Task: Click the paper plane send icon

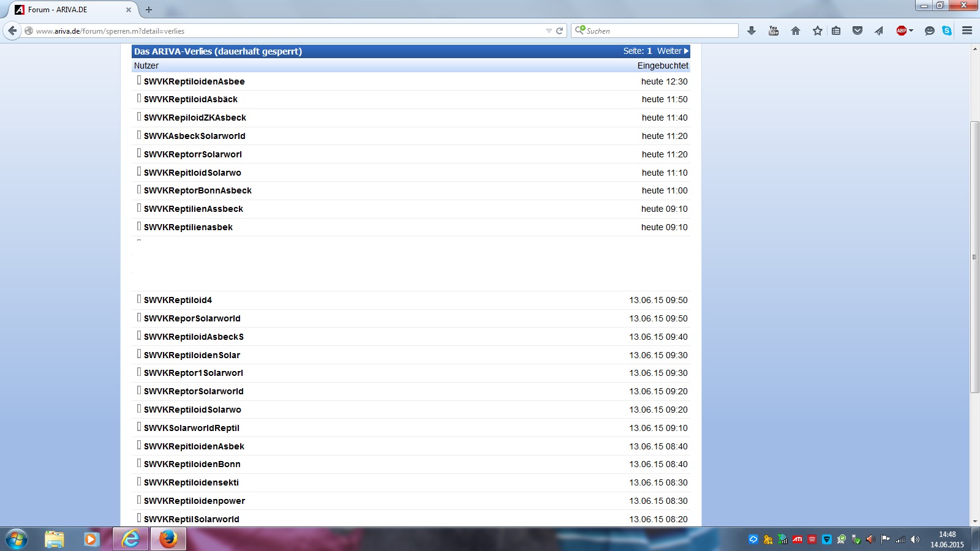Action: 879,31
